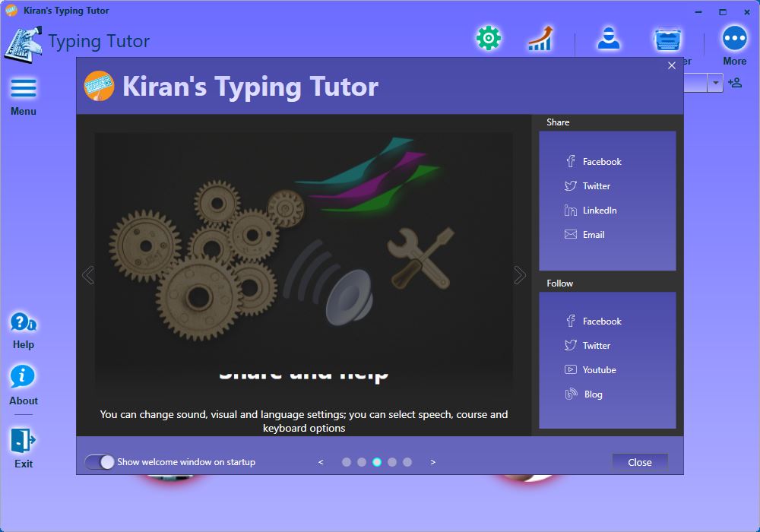
Task: Select the third slide dot
Action: click(377, 462)
